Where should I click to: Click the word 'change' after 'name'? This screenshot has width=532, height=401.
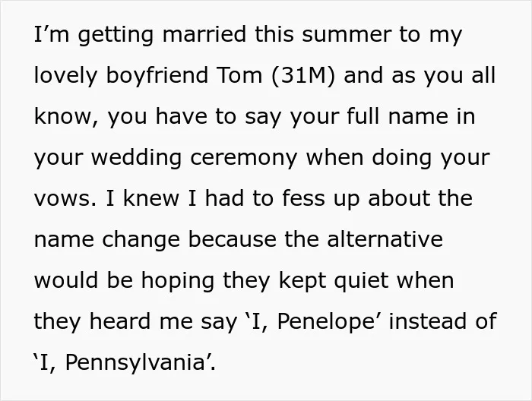141,240
